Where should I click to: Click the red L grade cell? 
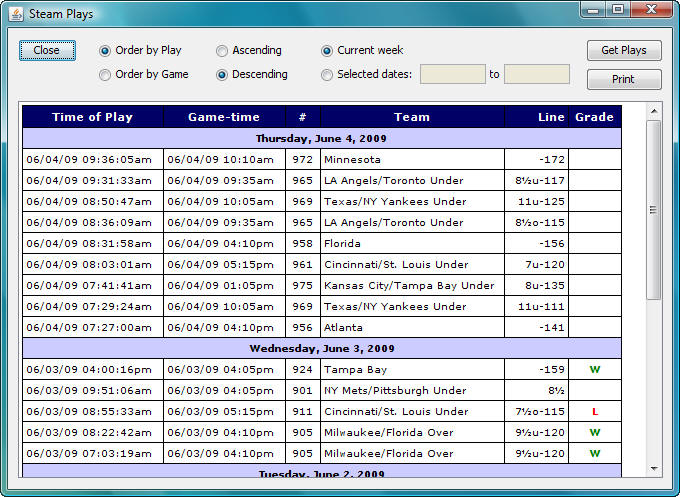[595, 412]
